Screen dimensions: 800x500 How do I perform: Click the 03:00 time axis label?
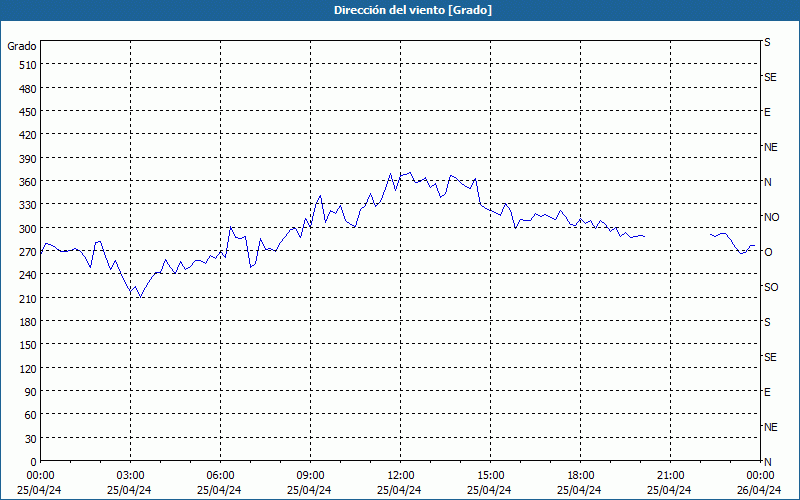pos(130,476)
